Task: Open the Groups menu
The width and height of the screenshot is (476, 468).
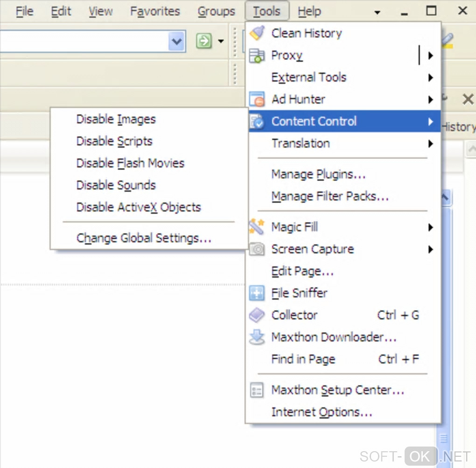Action: [x=216, y=12]
